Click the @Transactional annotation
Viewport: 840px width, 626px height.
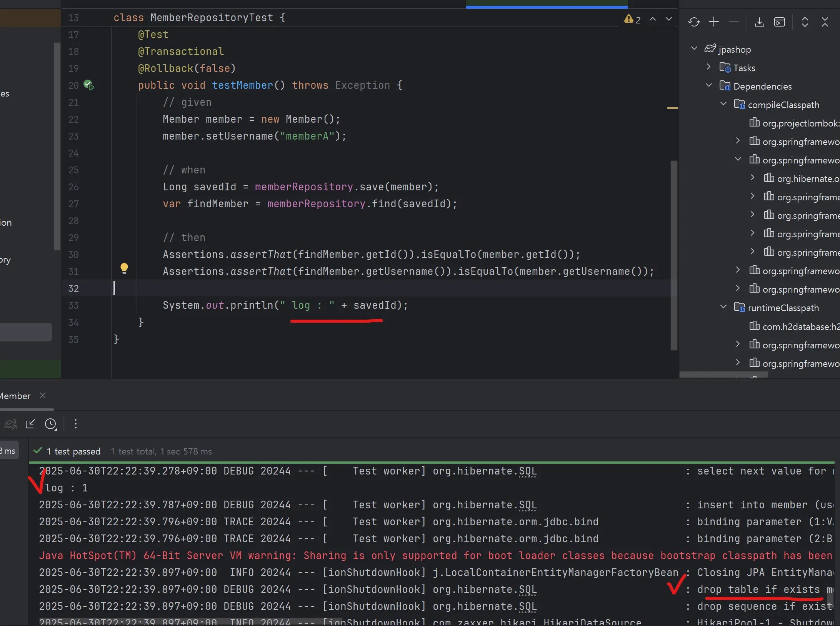(181, 51)
